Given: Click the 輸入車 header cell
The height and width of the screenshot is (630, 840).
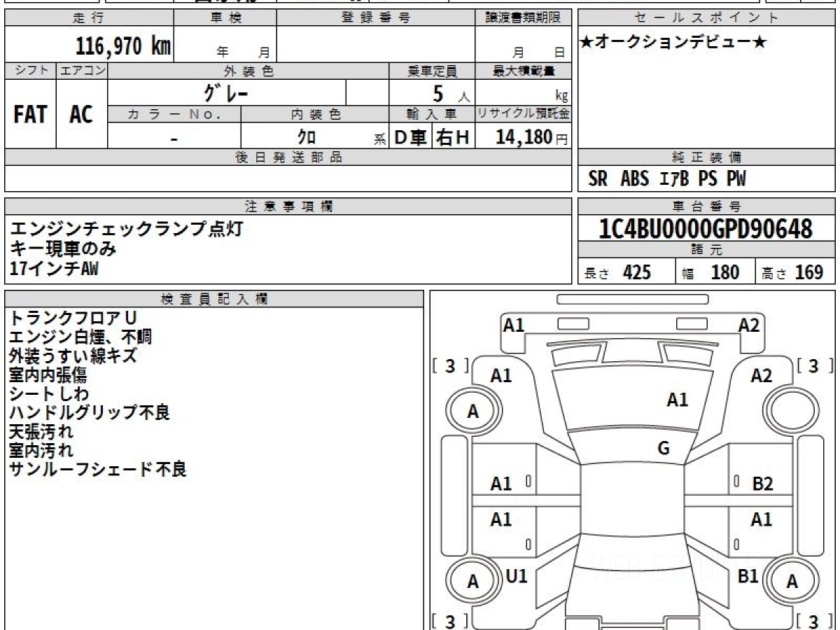Looking at the screenshot, I should tap(432, 114).
